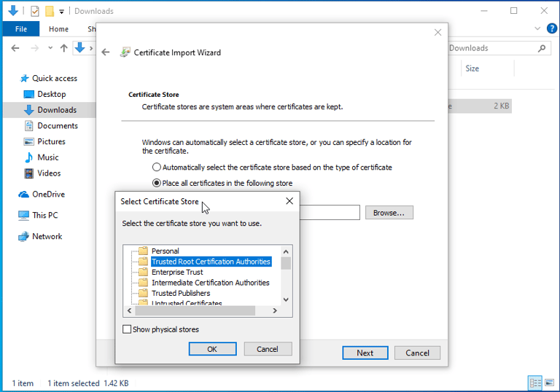Open Explorer Help question mark icon

pos(552,28)
